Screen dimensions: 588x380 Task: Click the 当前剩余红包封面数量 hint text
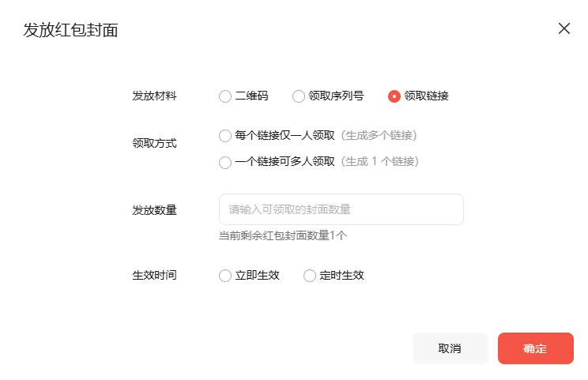[x=283, y=235]
